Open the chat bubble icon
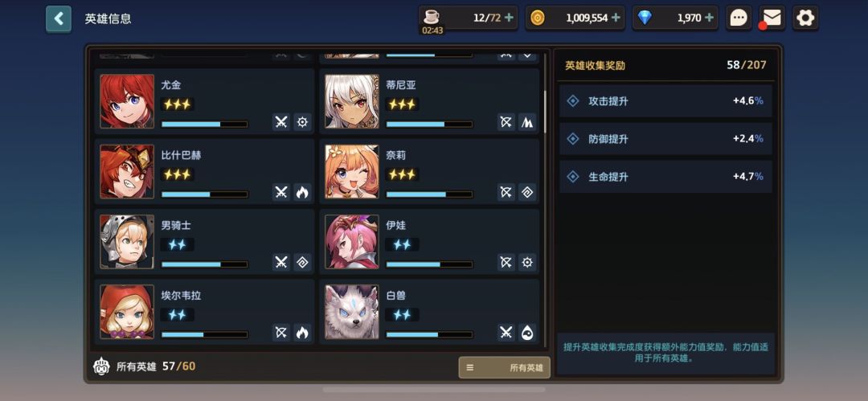Viewport: 868px width, 401px height. click(x=739, y=18)
